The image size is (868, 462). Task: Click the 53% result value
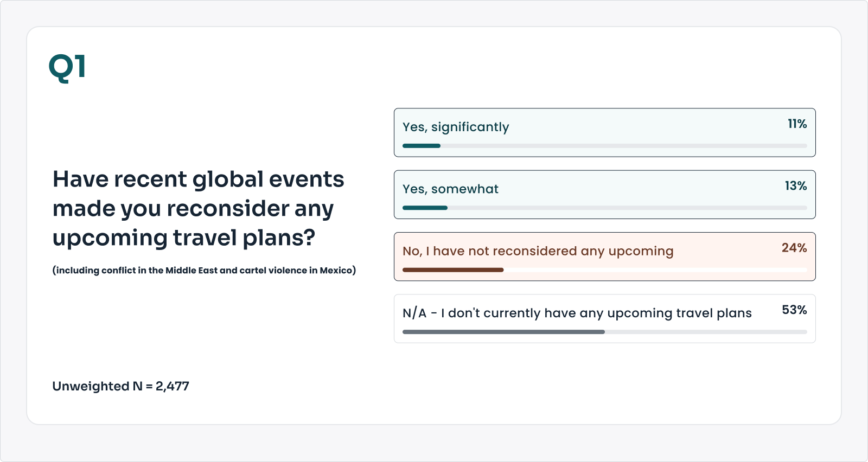point(794,310)
